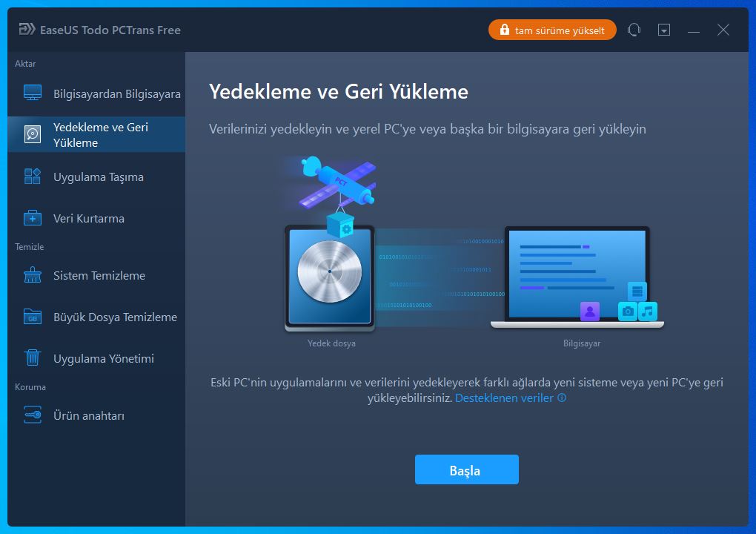Click the Uygulama Taşıma squares icon
Image resolution: width=756 pixels, height=534 pixels.
[x=33, y=177]
